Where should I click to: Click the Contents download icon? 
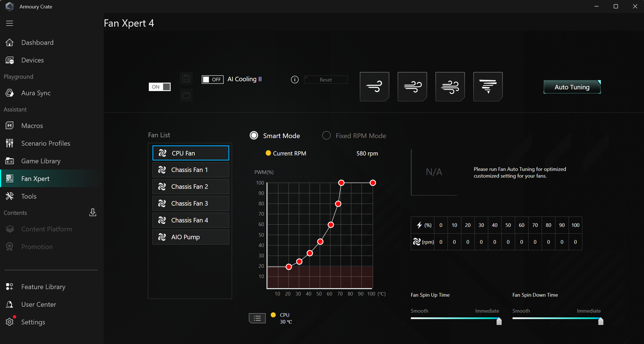pos(93,212)
